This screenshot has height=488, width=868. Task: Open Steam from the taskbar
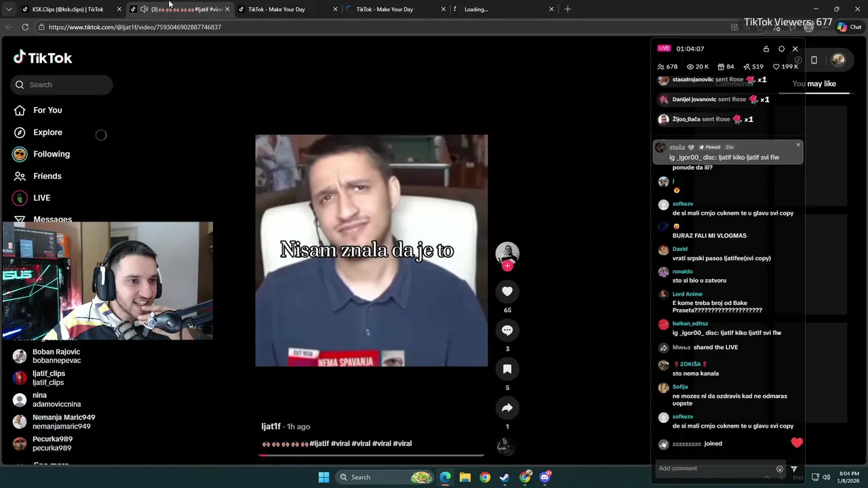pos(505,477)
